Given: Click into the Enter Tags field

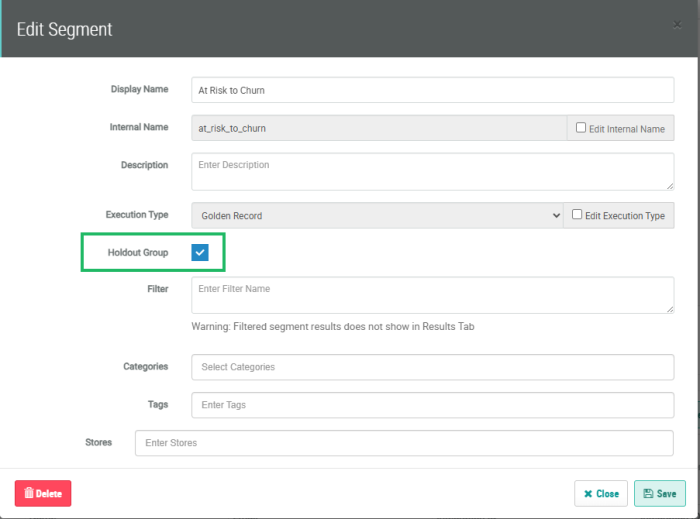Looking at the screenshot, I should pyautogui.click(x=432, y=405).
